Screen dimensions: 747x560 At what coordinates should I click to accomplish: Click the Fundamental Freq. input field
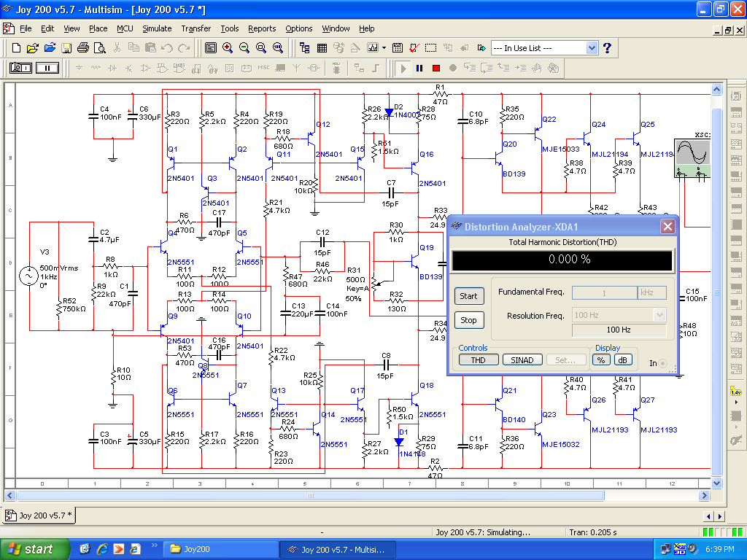coord(604,293)
